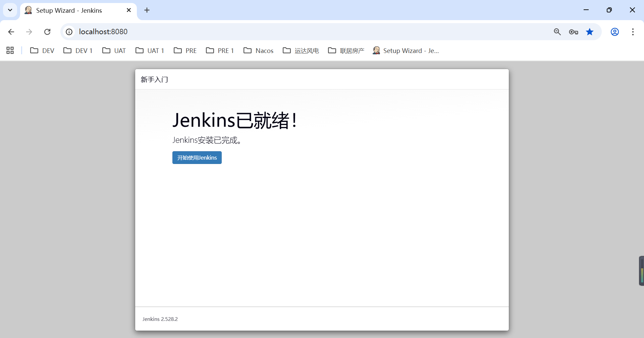
Task: Click the side widget at right screen edge
Action: coord(641,271)
